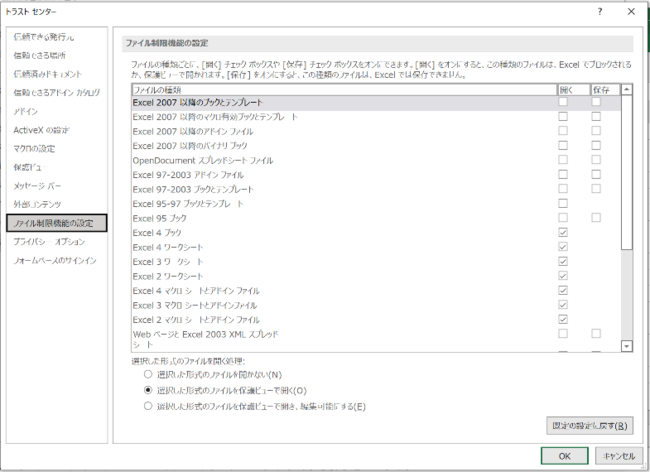The width and height of the screenshot is (650, 472).
Task: Open the プライバシー オプション category
Action: (49, 242)
